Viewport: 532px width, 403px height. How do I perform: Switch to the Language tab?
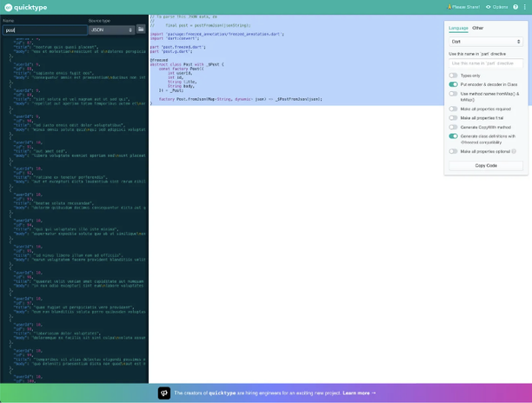[458, 28]
